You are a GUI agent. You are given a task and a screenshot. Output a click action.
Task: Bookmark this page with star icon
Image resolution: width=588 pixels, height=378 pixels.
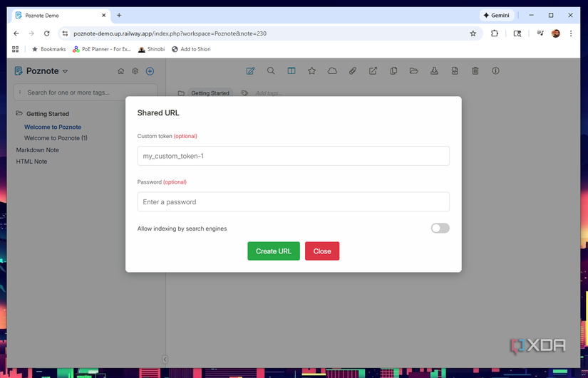coord(473,33)
